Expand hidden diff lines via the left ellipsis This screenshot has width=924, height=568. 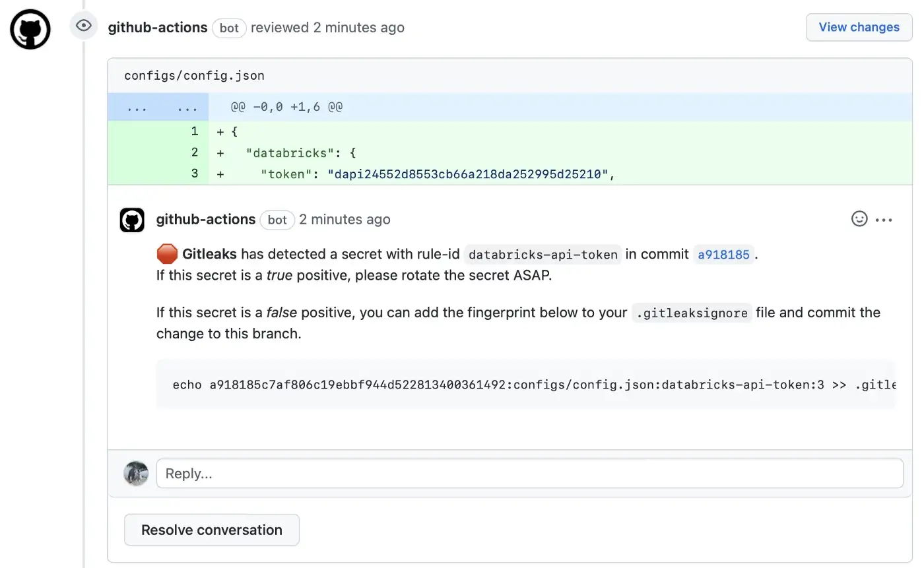click(137, 107)
